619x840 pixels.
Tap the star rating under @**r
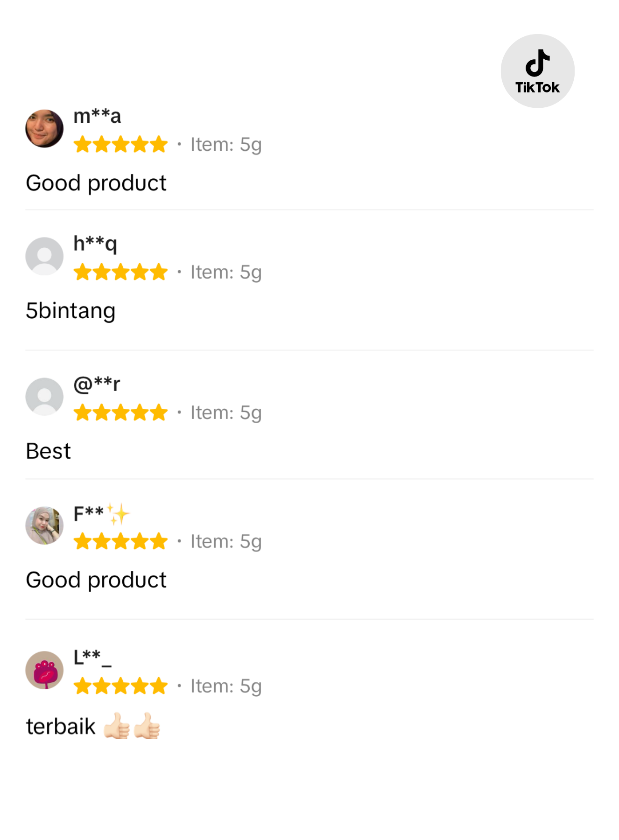point(120,413)
